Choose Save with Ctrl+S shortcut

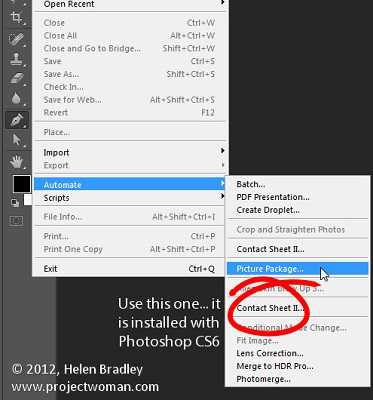click(131, 61)
